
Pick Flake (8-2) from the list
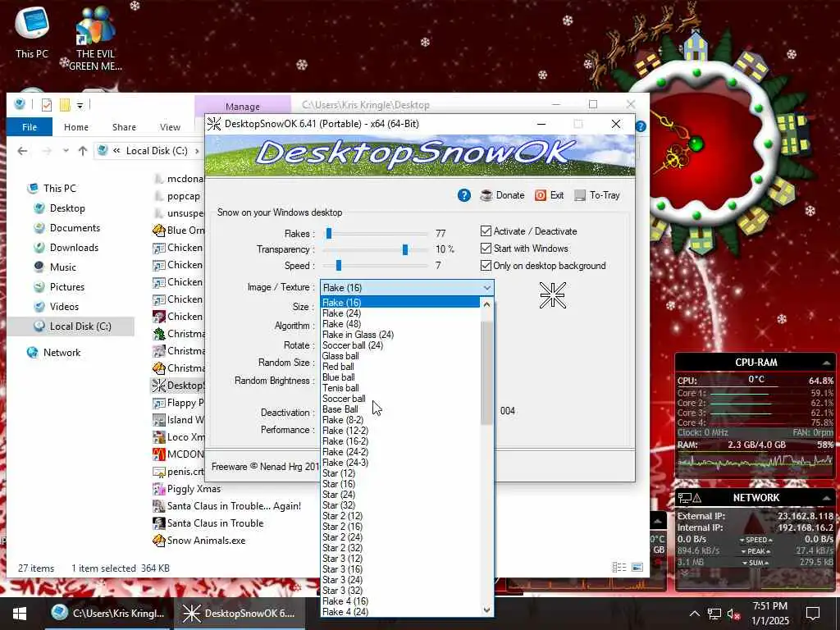pyautogui.click(x=399, y=420)
